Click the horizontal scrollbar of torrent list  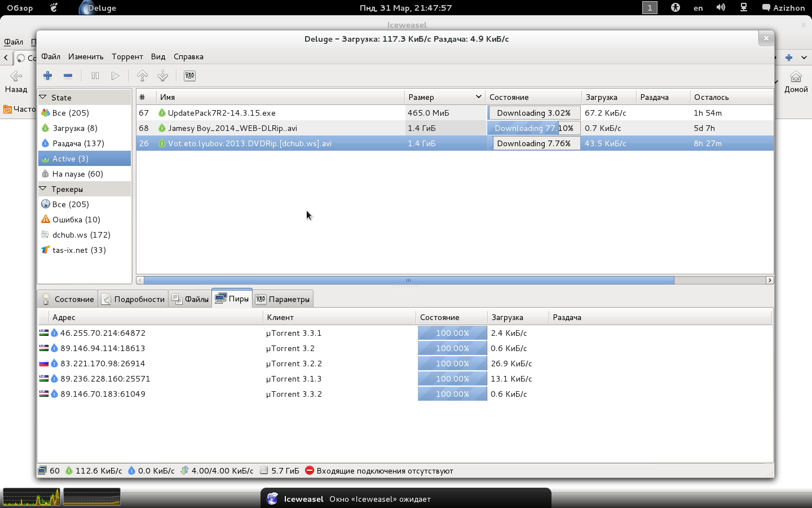[408, 281]
